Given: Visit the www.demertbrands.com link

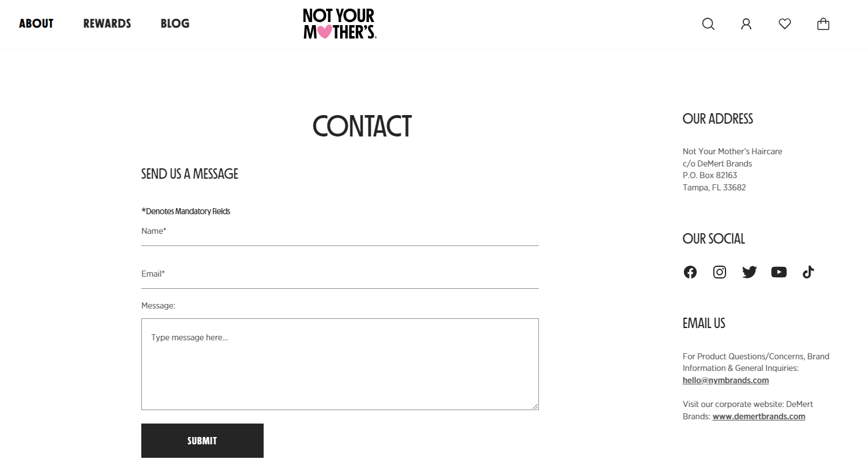Looking at the screenshot, I should (759, 417).
